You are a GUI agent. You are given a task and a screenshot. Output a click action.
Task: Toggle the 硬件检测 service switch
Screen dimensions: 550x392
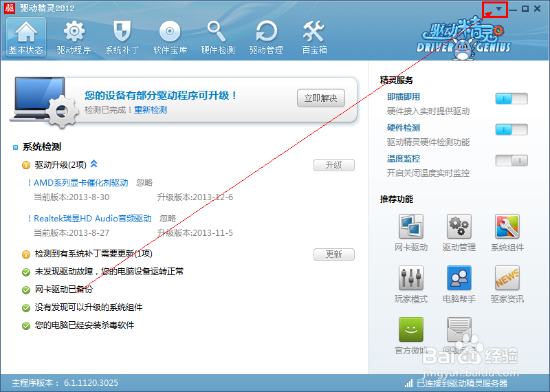[x=511, y=129]
